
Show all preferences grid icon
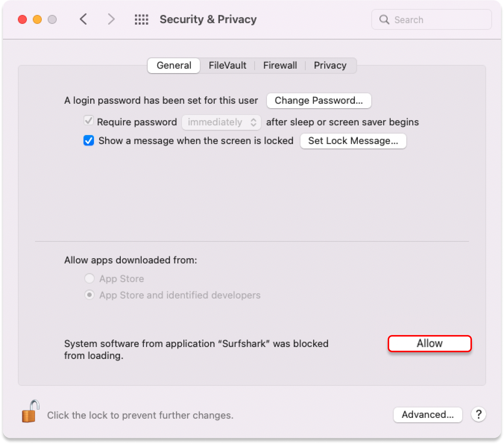[x=141, y=19]
